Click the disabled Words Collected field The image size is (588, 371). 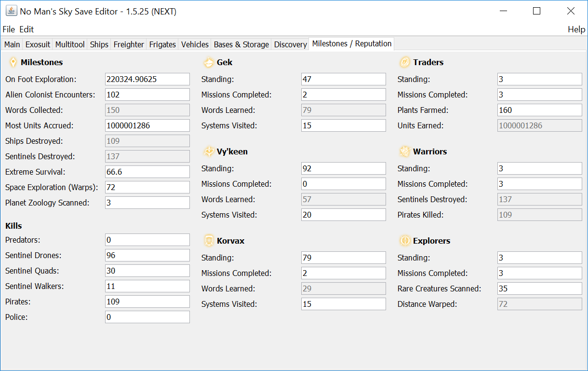(147, 110)
